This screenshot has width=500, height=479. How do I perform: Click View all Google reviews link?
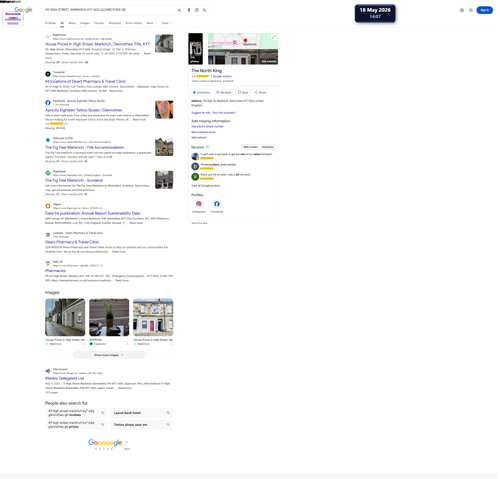pyautogui.click(x=207, y=187)
